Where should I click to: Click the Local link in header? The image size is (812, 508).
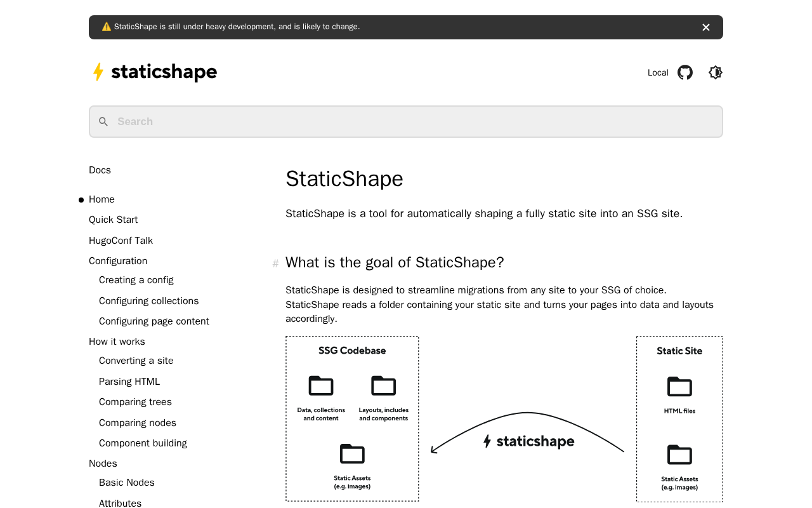658,72
